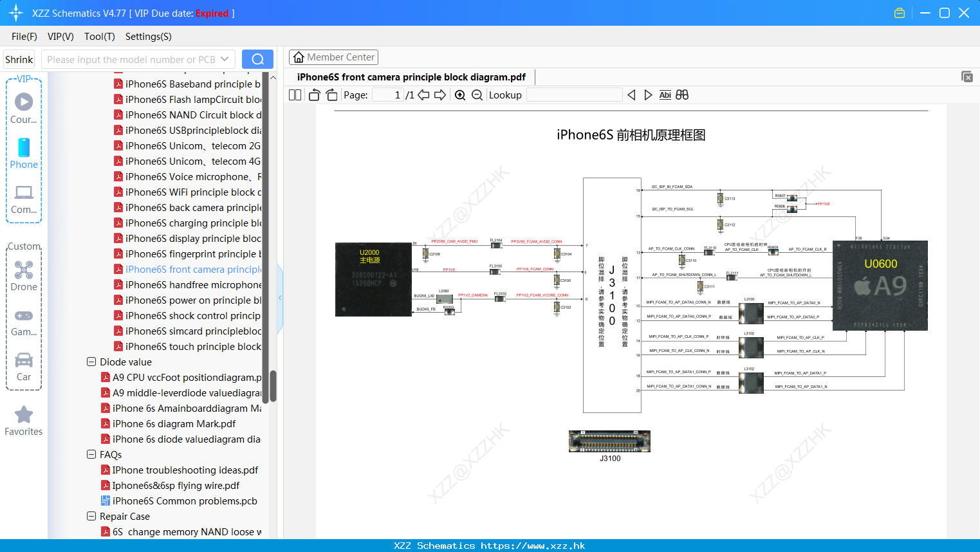Open the Computer category icon
This screenshot has height=552, width=980.
24,199
